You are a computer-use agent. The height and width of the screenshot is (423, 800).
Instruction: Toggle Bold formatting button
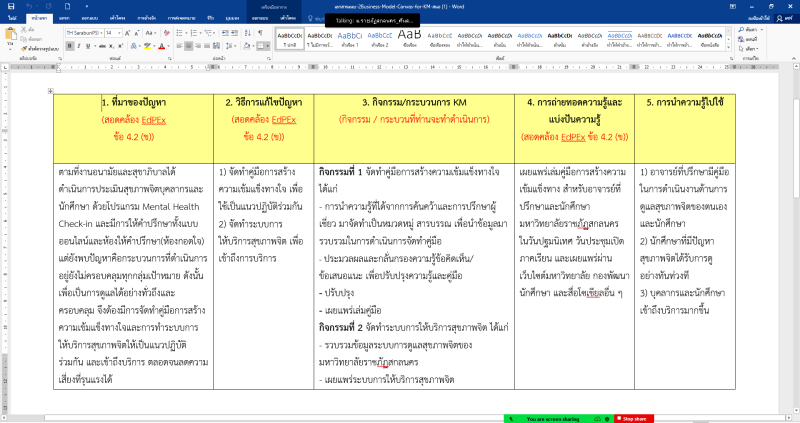(68, 46)
